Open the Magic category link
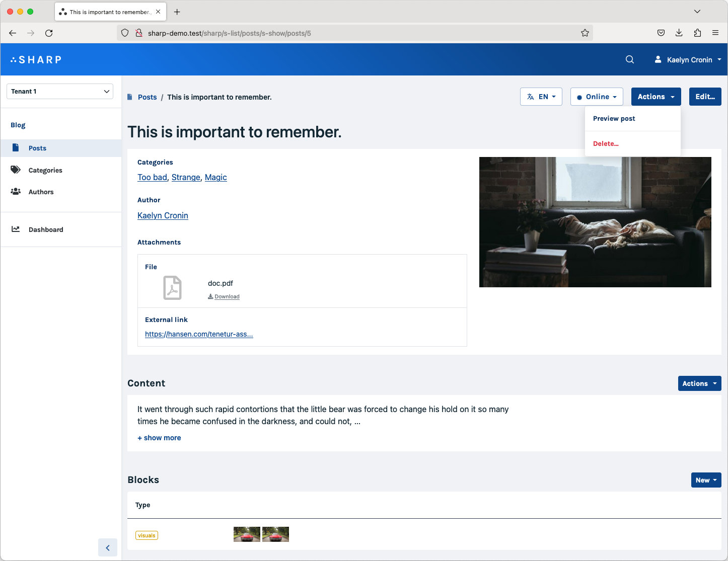This screenshot has height=561, width=728. tap(216, 177)
